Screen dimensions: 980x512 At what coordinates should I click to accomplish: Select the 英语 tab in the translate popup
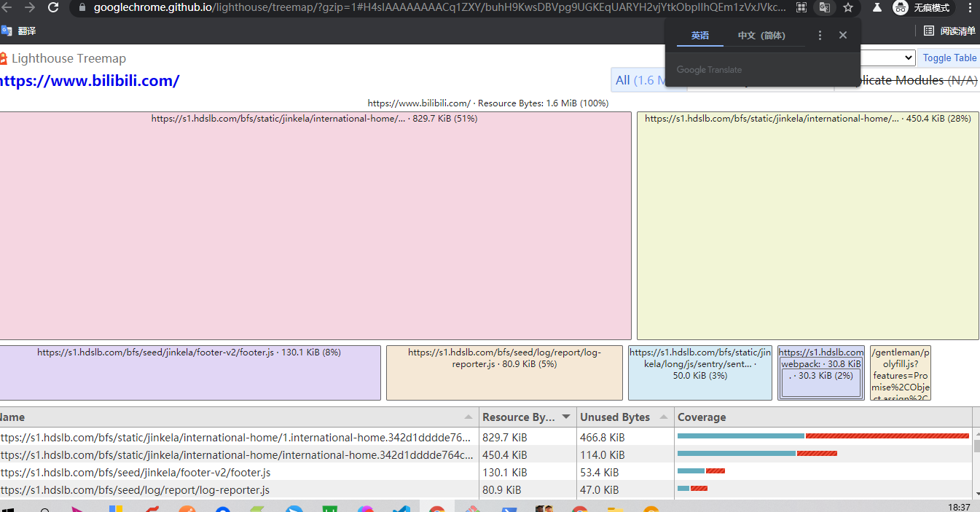click(700, 35)
